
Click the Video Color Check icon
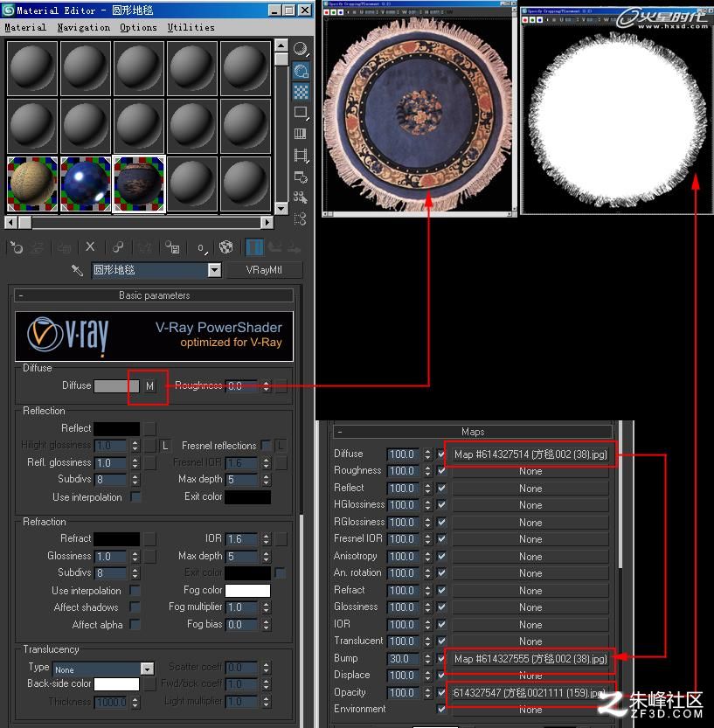(x=301, y=135)
